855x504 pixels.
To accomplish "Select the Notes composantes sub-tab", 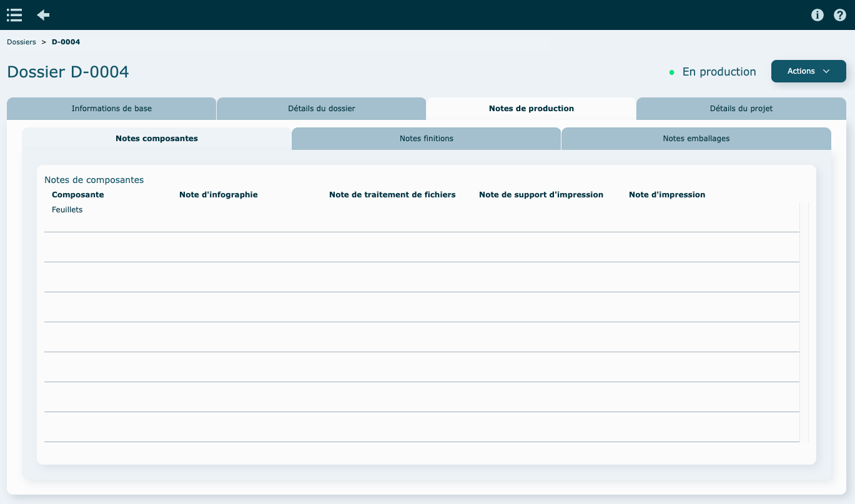I will coord(156,139).
